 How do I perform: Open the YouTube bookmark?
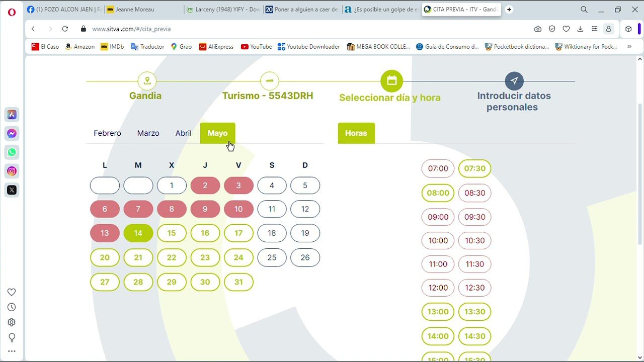[257, 46]
